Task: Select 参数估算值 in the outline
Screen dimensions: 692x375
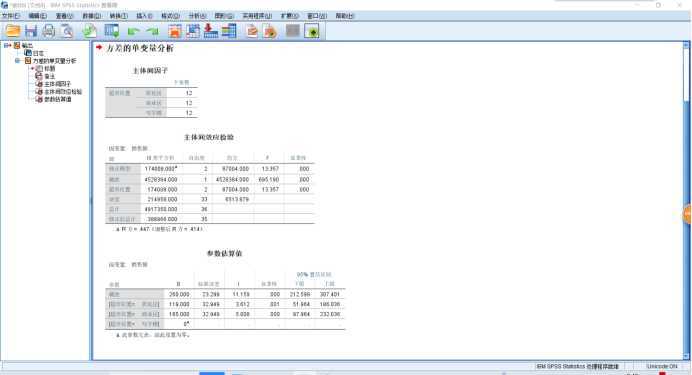Action: [x=57, y=99]
